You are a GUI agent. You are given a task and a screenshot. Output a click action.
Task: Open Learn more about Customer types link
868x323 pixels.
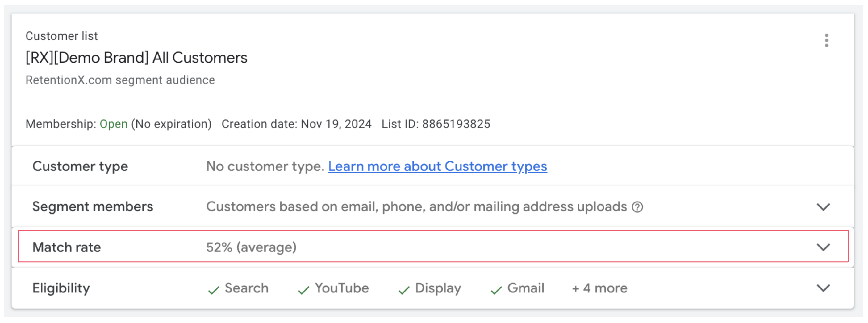[x=437, y=166]
